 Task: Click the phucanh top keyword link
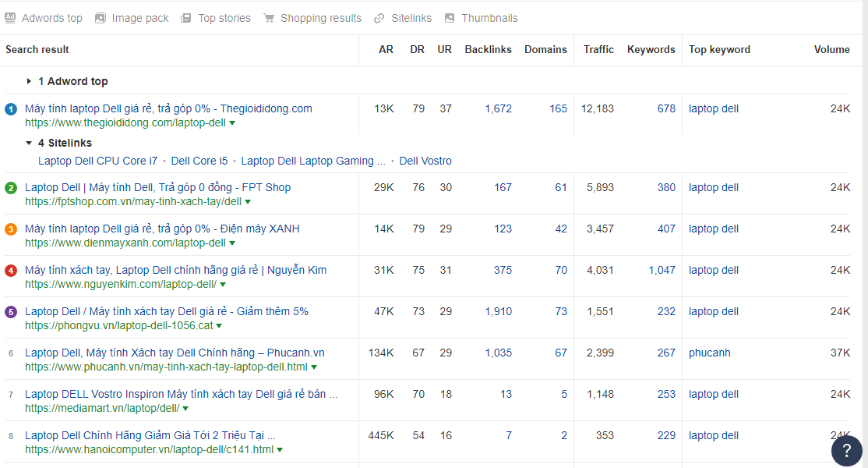tap(709, 353)
